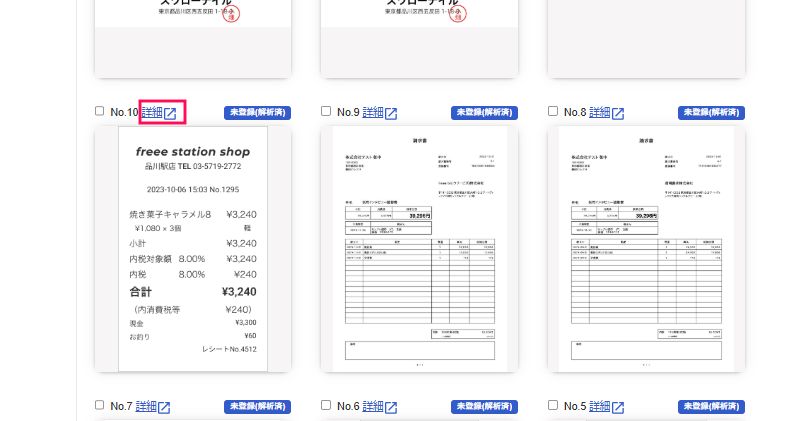Image resolution: width=787 pixels, height=421 pixels.
Task: Open the No.9 invoice document thumbnail
Action: coord(420,249)
